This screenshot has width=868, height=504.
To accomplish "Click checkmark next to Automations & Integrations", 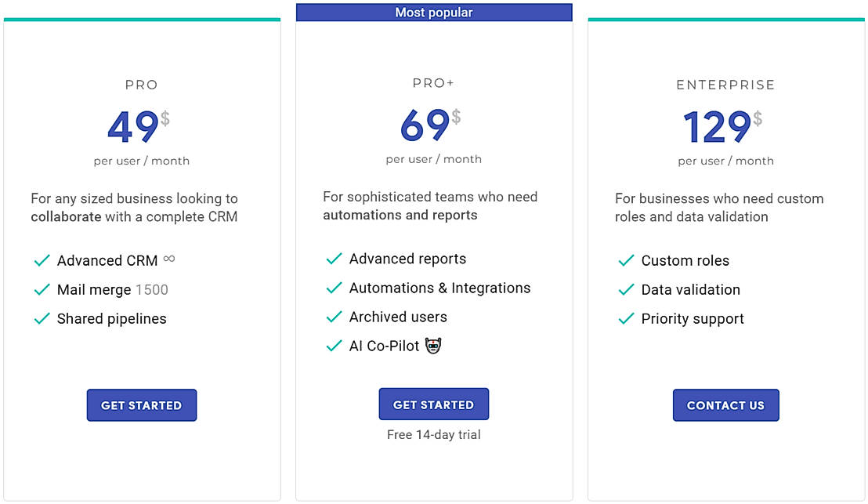I will [335, 288].
